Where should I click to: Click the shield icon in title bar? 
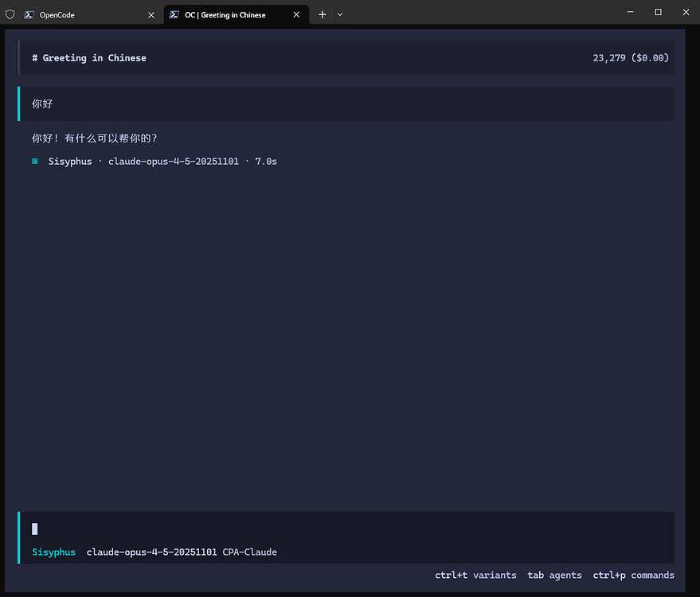pyautogui.click(x=10, y=14)
